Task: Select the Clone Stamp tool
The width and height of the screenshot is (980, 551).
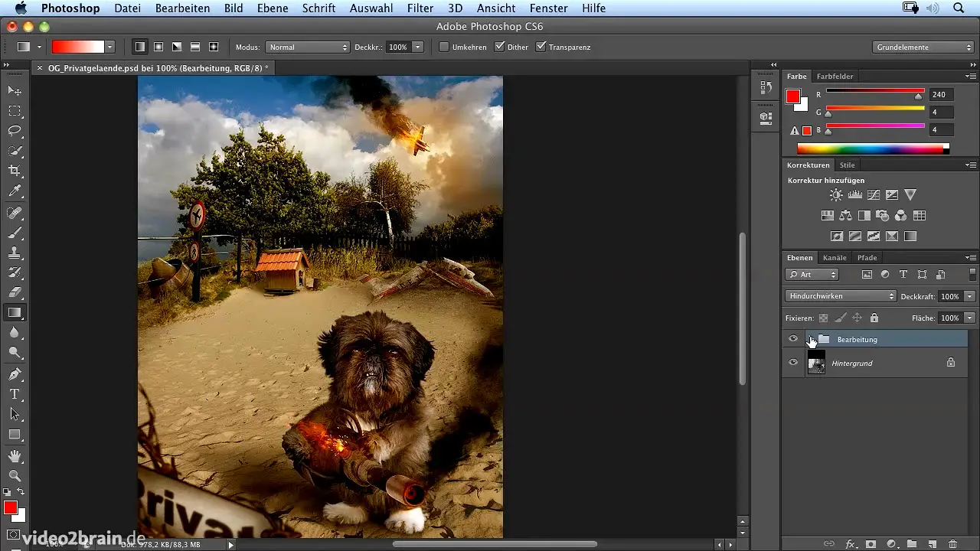Action: [x=15, y=253]
